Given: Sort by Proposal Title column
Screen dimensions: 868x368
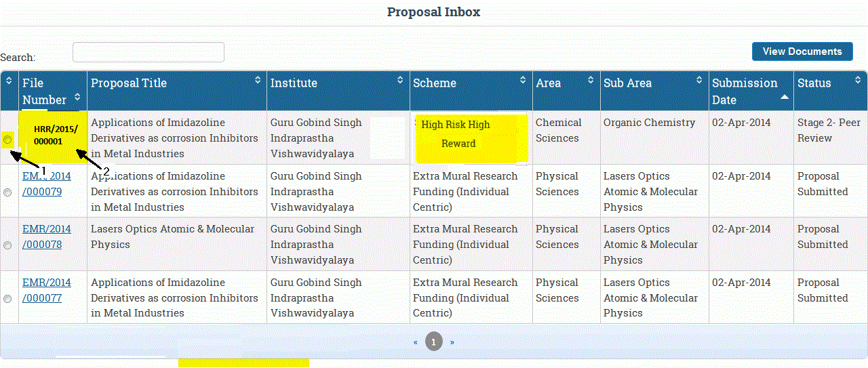Looking at the screenshot, I should (x=258, y=80).
